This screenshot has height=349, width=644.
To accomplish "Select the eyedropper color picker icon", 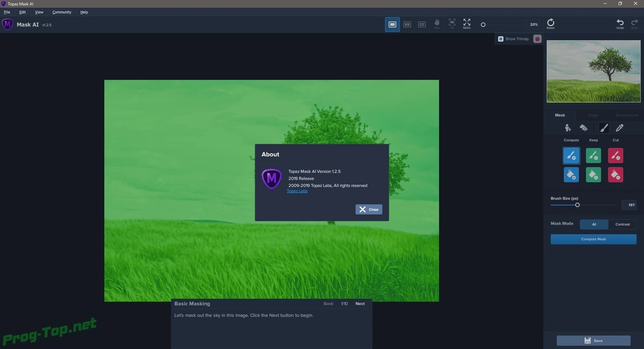I will tap(620, 128).
